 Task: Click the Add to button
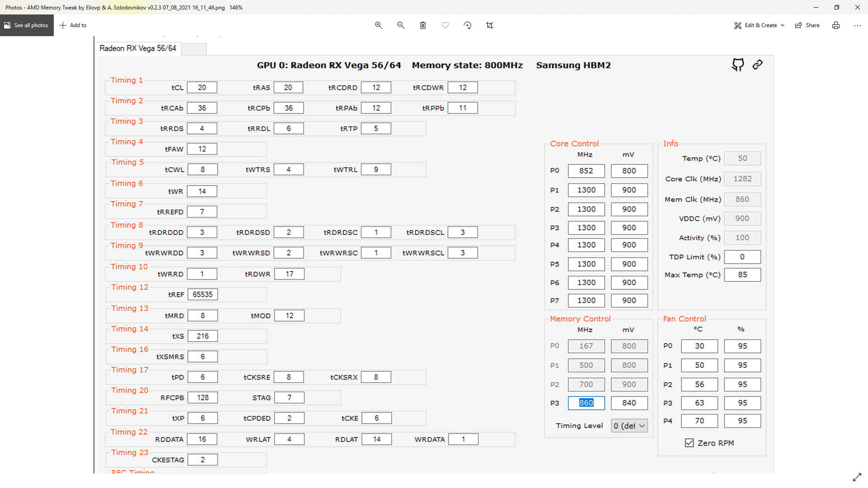click(x=73, y=25)
